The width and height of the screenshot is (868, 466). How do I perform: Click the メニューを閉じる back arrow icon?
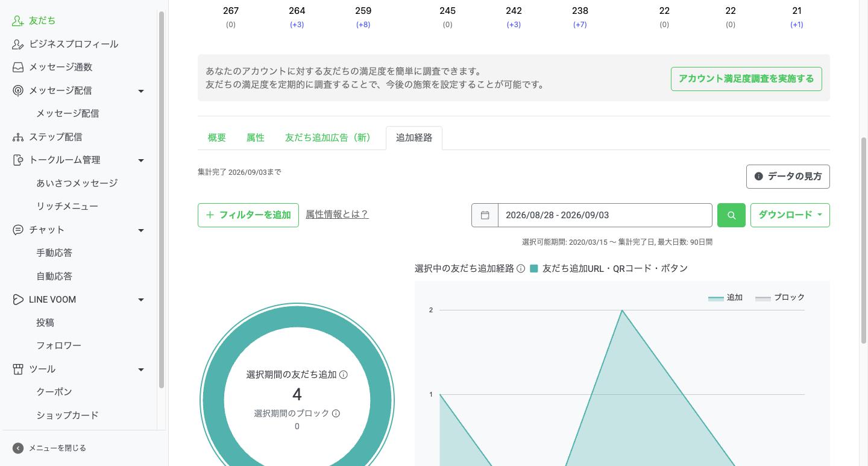pyautogui.click(x=18, y=448)
